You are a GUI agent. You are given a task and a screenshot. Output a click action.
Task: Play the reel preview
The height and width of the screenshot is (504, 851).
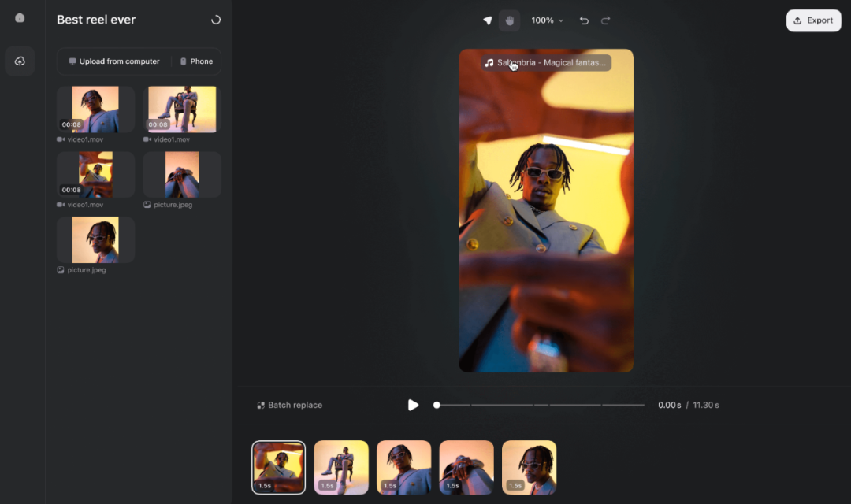[x=413, y=406]
